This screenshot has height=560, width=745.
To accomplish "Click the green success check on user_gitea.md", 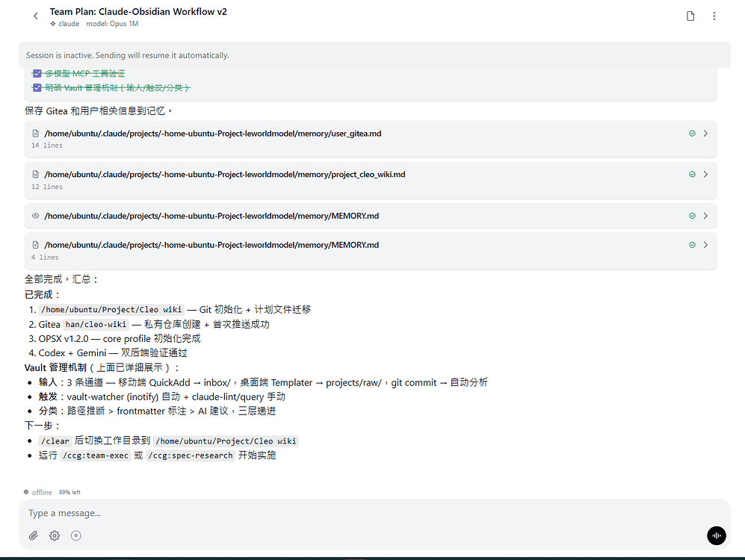I will pos(692,134).
